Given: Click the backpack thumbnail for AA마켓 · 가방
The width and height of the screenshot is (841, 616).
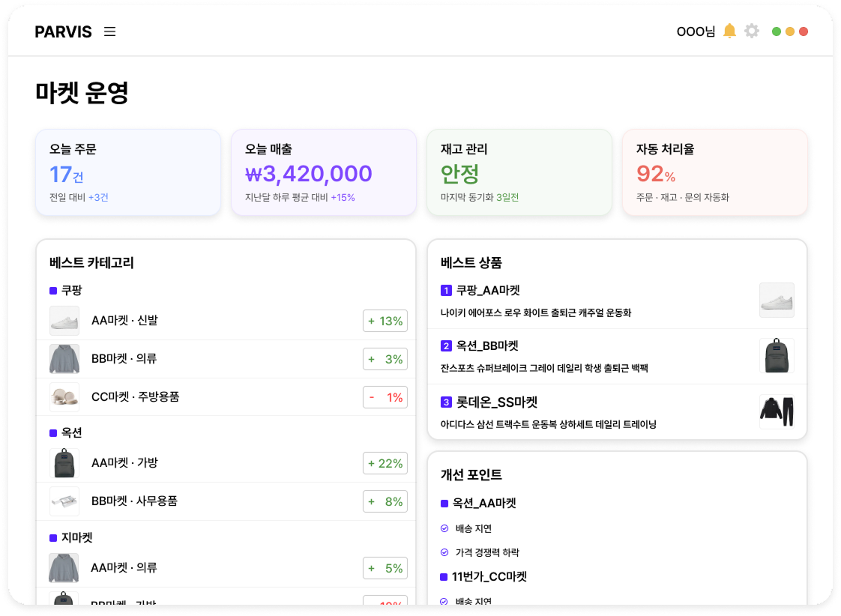Looking at the screenshot, I should point(64,462).
